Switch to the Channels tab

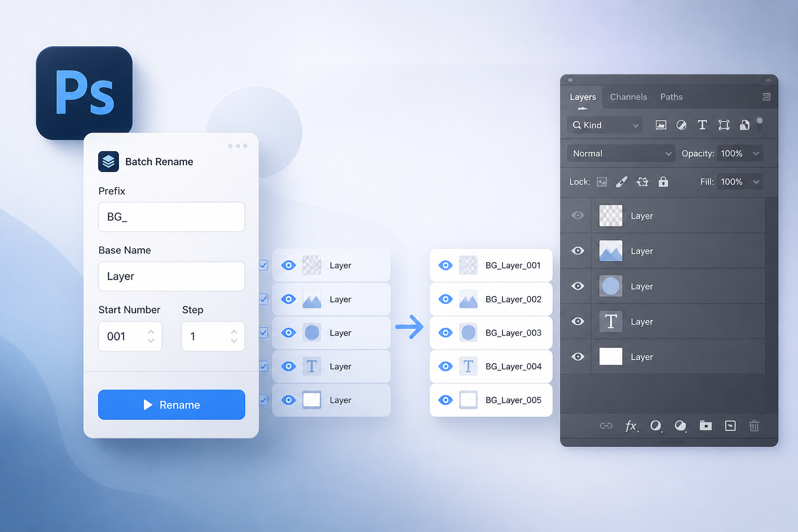(629, 97)
